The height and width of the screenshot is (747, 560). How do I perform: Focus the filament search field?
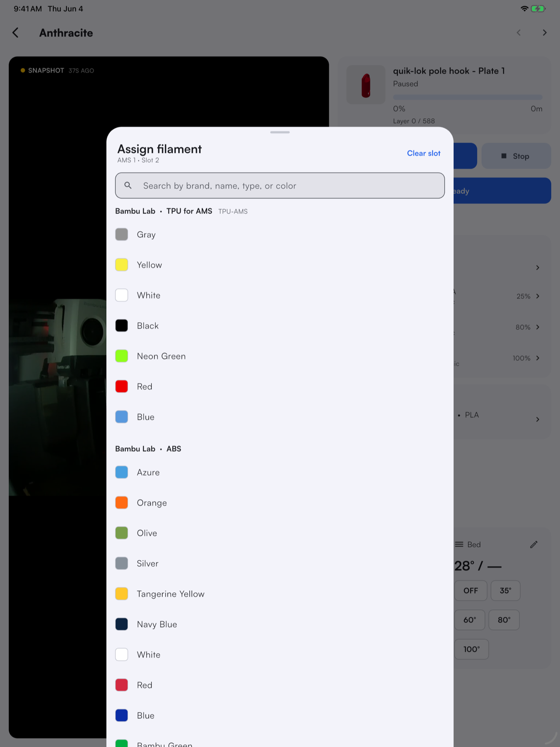pyautogui.click(x=280, y=186)
